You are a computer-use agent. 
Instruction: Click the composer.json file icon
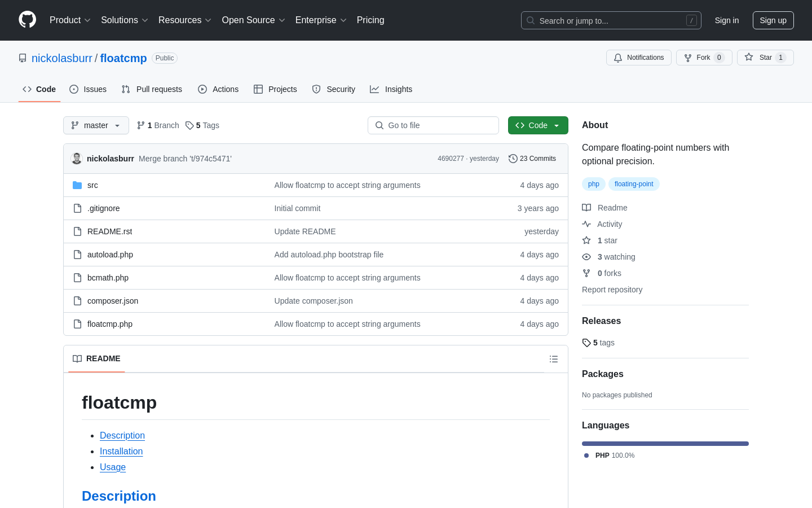[77, 301]
